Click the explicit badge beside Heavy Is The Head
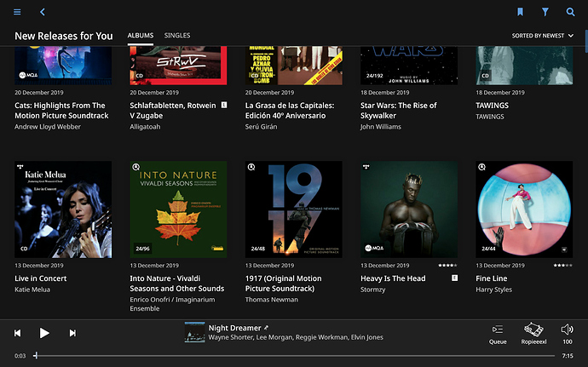 point(454,278)
